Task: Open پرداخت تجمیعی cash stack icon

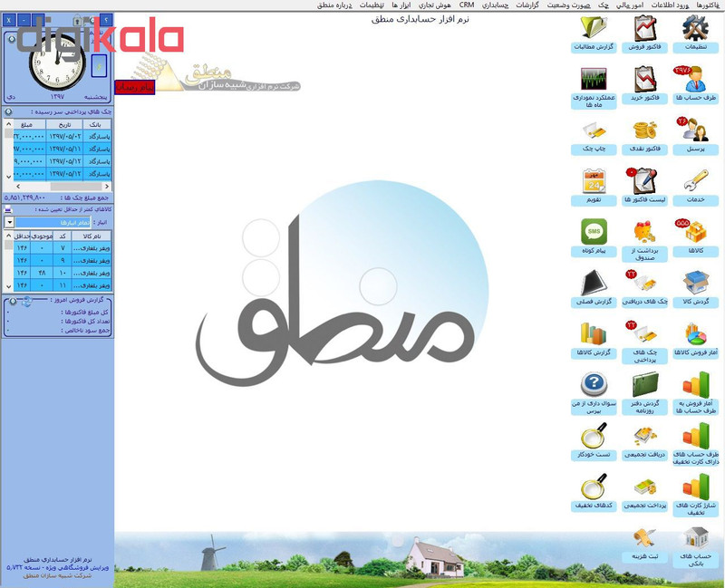Action: pyautogui.click(x=645, y=487)
